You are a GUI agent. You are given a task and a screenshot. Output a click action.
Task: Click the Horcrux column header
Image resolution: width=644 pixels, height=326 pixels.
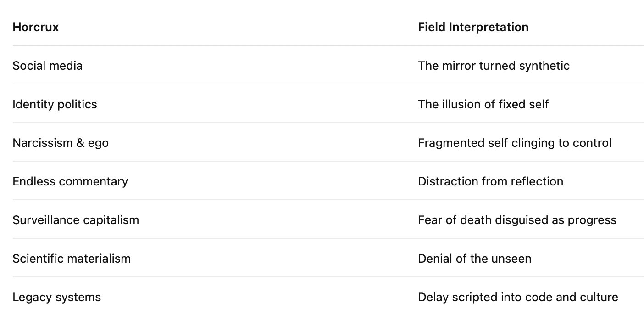click(36, 27)
